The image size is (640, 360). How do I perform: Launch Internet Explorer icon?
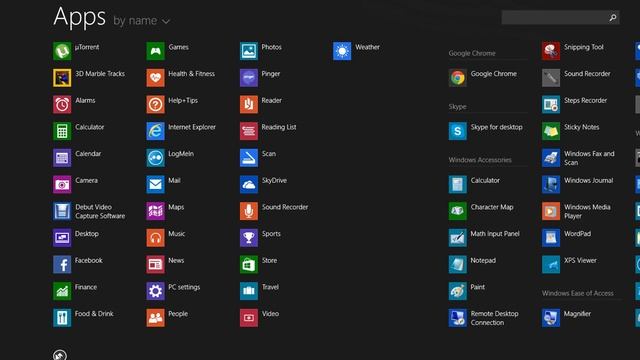(156, 131)
